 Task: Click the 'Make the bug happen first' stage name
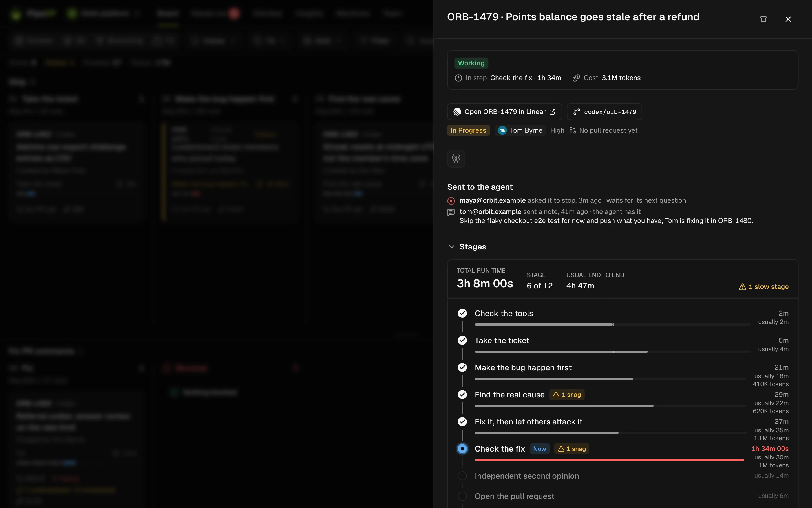coord(523,367)
